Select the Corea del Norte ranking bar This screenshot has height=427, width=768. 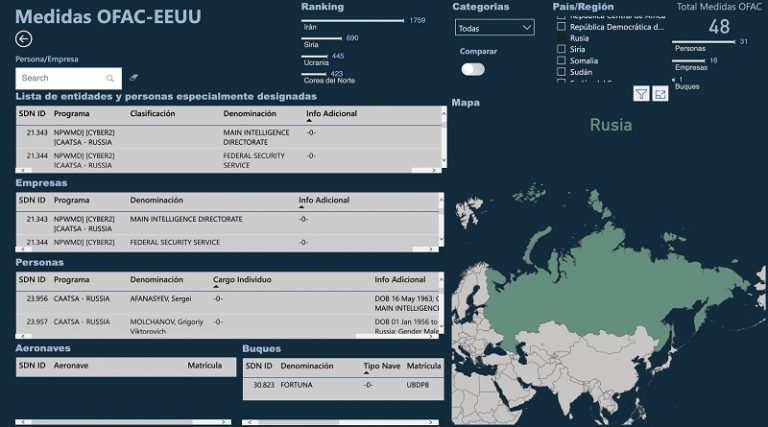click(313, 74)
